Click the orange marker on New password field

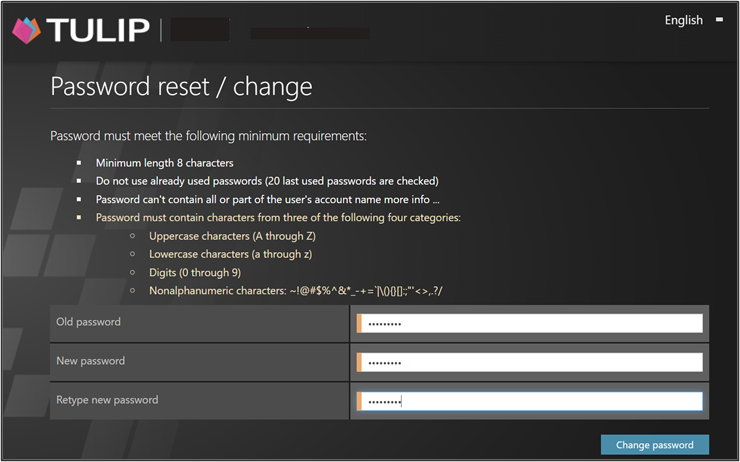pyautogui.click(x=359, y=362)
